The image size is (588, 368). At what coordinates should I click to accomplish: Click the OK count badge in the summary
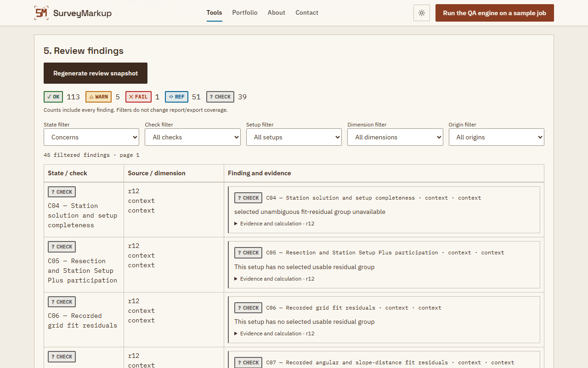53,97
